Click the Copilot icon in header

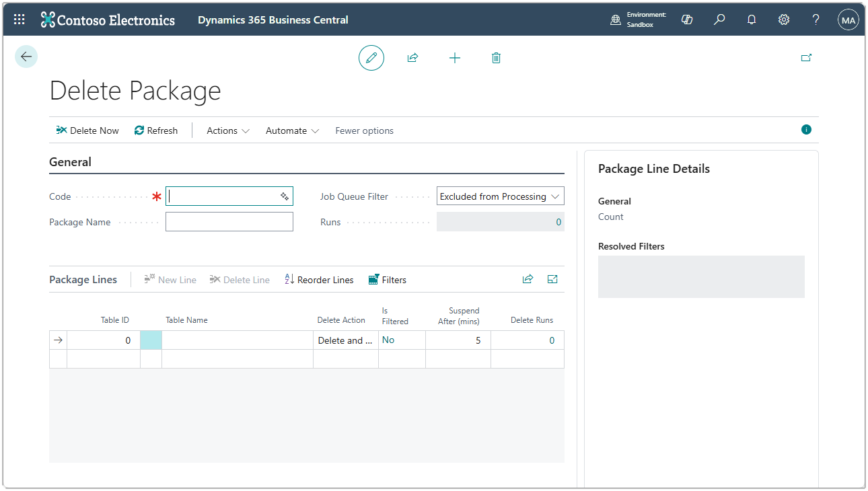pyautogui.click(x=687, y=20)
